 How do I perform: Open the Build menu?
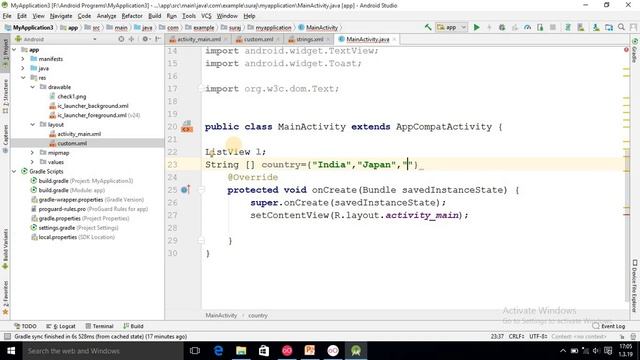(x=154, y=16)
